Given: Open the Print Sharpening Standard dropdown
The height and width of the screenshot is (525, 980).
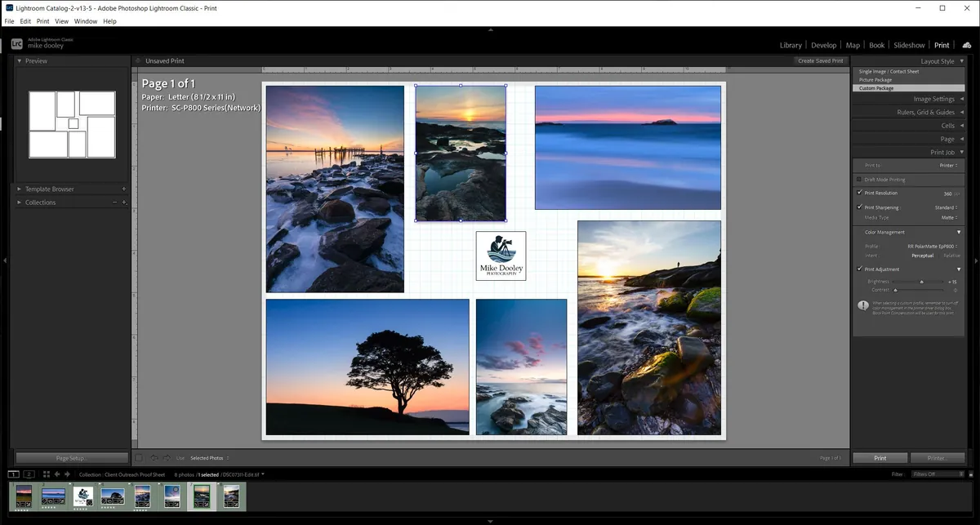Looking at the screenshot, I should pos(946,207).
